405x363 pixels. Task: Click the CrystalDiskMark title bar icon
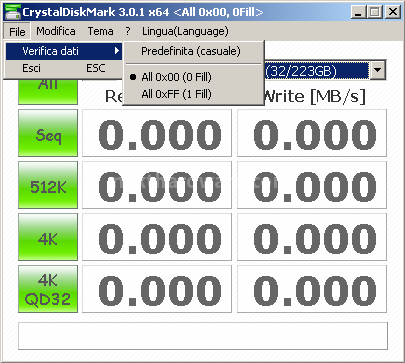point(13,12)
